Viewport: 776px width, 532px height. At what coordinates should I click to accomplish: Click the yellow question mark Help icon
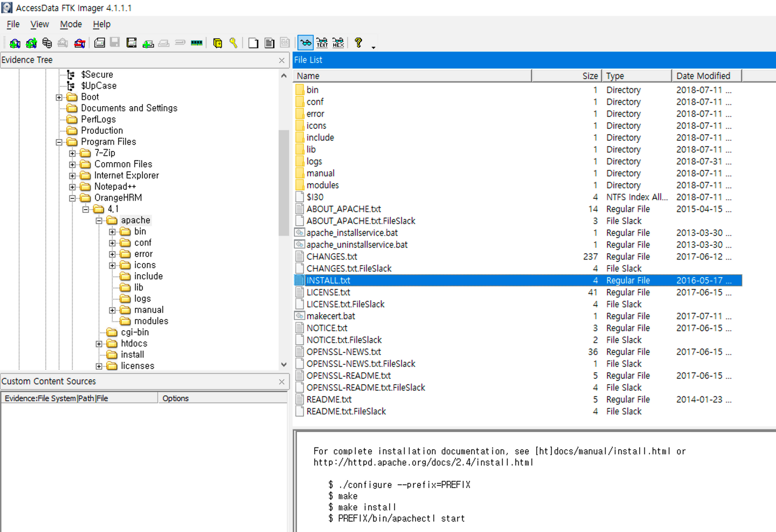pos(358,43)
